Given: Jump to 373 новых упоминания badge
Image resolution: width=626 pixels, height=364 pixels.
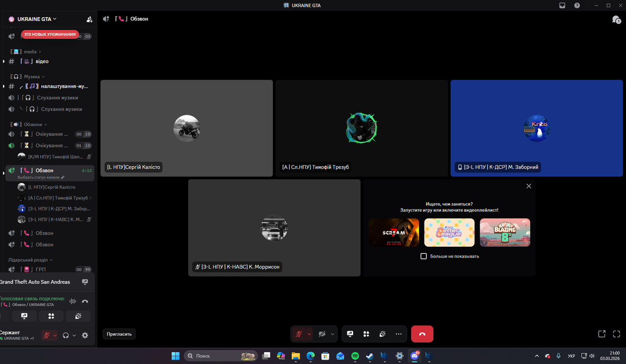Looking at the screenshot, I should click(x=50, y=34).
